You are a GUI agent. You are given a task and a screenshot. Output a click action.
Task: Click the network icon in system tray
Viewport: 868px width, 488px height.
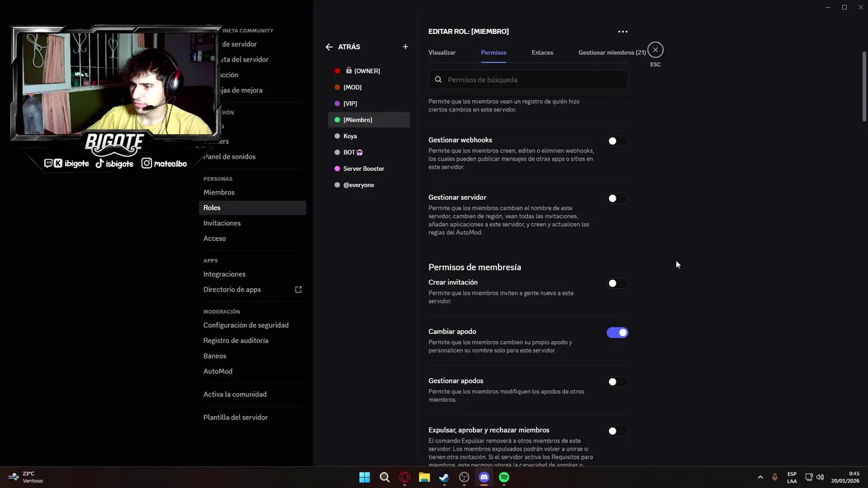808,477
